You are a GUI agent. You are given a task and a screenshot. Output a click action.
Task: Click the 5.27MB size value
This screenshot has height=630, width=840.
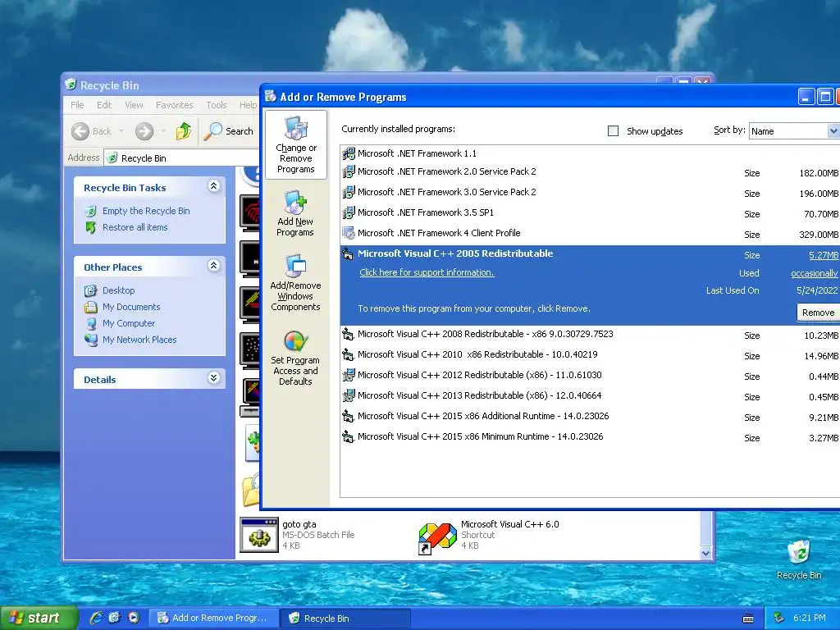pyautogui.click(x=824, y=256)
